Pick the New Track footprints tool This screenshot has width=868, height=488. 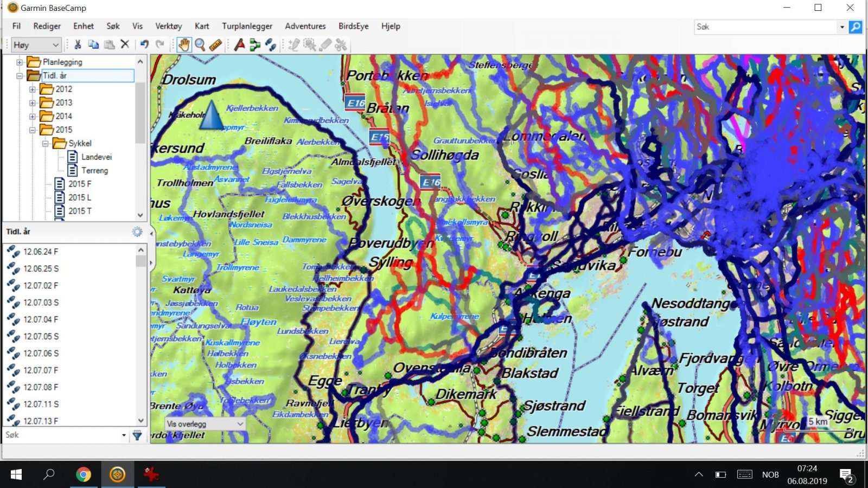pos(271,45)
